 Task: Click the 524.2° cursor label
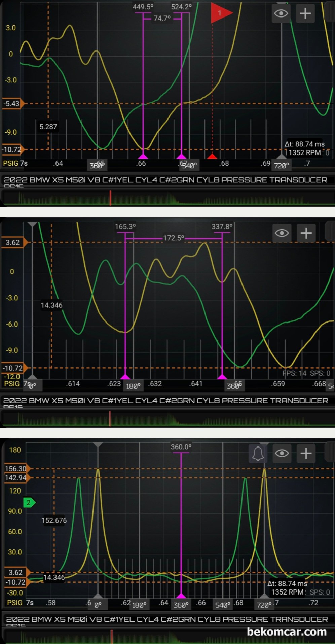tap(181, 7)
